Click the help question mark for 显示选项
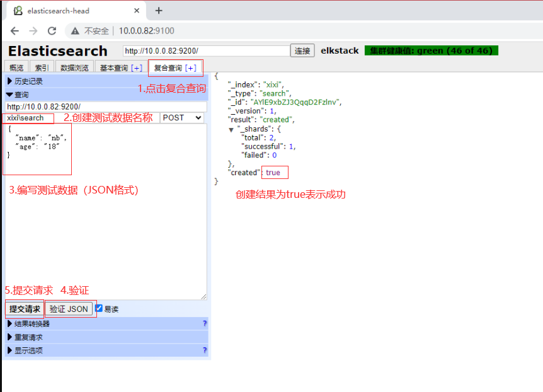Viewport: 543px width, 392px height. coord(205,350)
